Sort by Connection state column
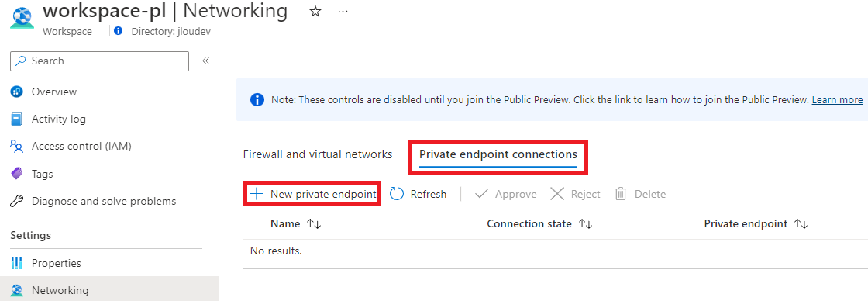Image resolution: width=868 pixels, height=301 pixels. [586, 224]
